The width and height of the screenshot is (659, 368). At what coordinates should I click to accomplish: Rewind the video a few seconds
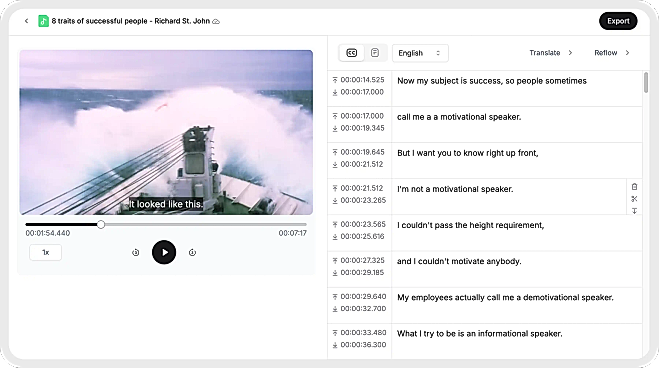point(135,252)
